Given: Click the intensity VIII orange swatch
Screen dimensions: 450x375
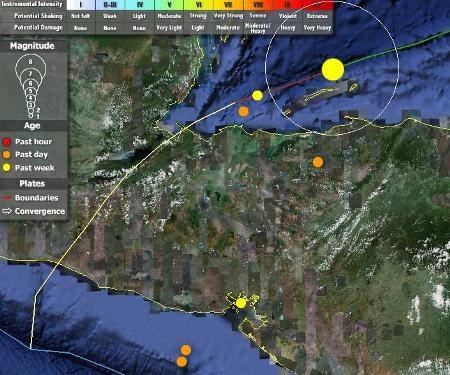Looking at the screenshot, I should tap(258, 5).
